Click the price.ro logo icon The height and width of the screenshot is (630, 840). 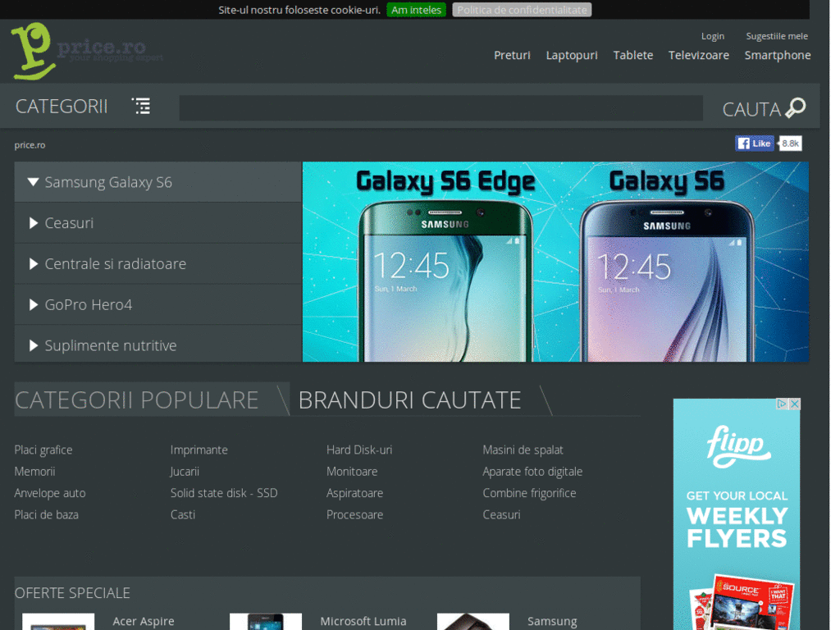pyautogui.click(x=32, y=52)
